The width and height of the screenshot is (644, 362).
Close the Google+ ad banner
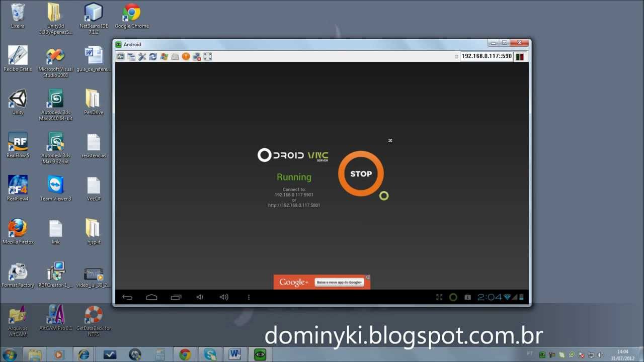368,277
